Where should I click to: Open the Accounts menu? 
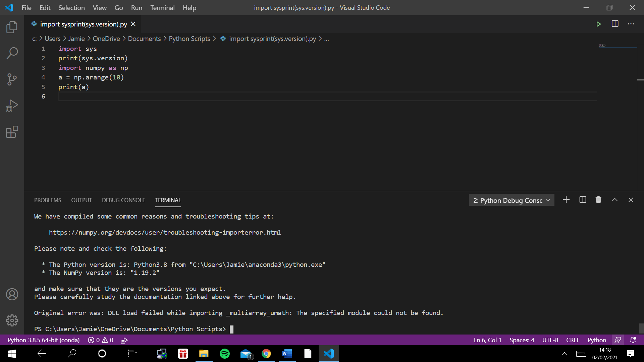[x=12, y=294]
